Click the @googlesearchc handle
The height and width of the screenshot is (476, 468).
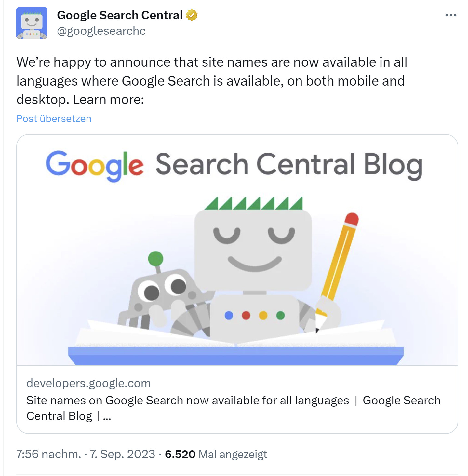point(101,31)
